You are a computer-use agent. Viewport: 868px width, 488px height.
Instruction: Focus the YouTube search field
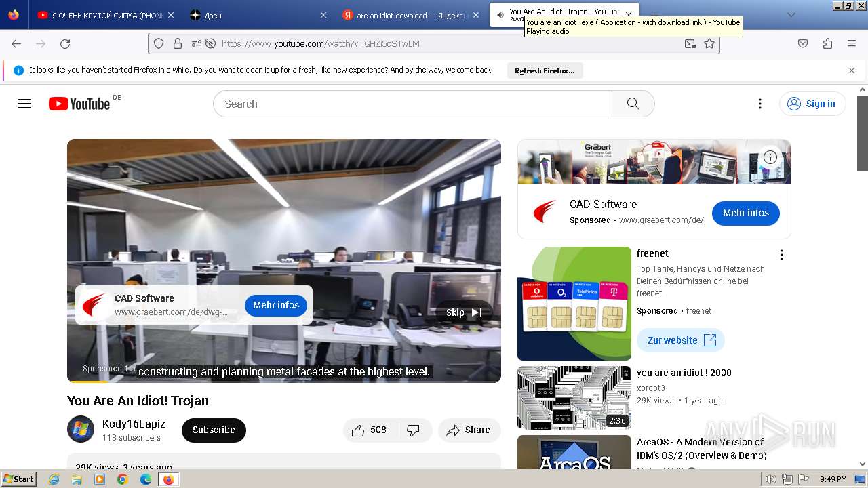[x=412, y=104]
